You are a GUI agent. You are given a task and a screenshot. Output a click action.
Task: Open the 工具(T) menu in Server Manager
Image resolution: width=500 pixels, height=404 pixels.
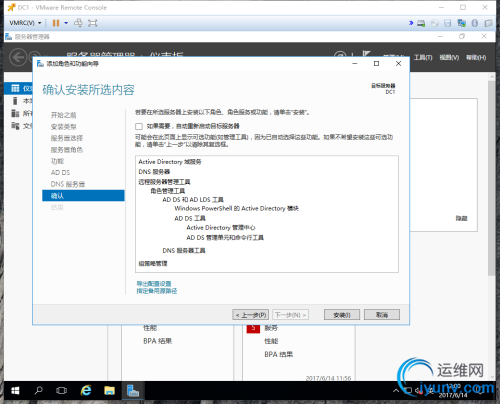[423, 58]
